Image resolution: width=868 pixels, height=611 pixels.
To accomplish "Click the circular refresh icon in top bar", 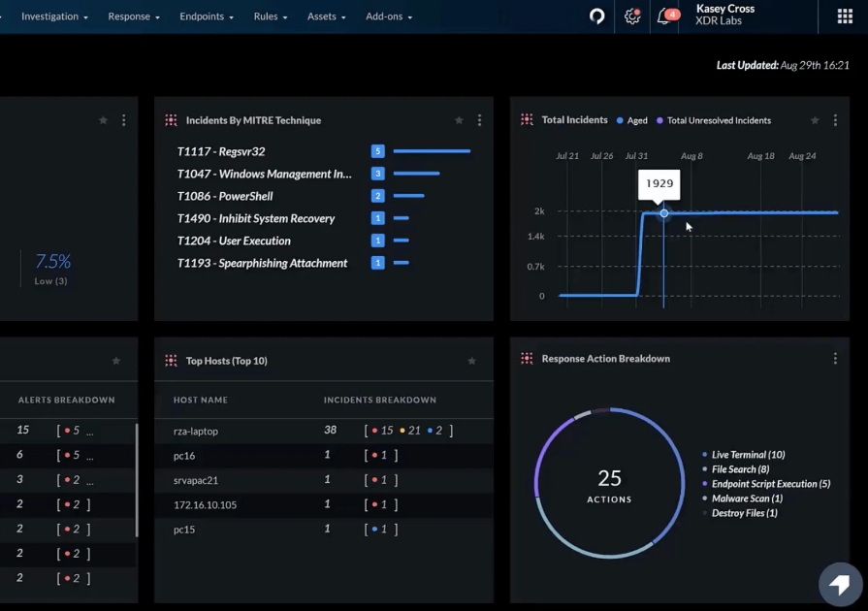I will pos(596,16).
